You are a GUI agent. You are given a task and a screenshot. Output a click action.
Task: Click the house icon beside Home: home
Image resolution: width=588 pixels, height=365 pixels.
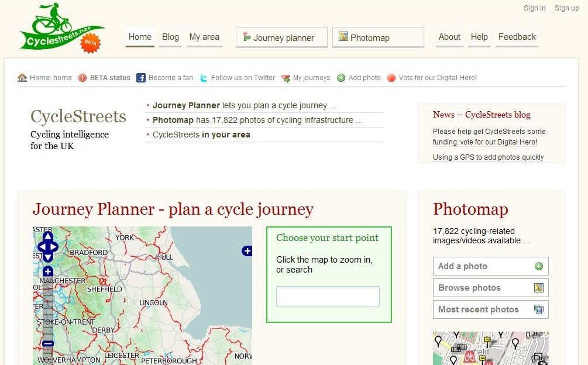22,78
